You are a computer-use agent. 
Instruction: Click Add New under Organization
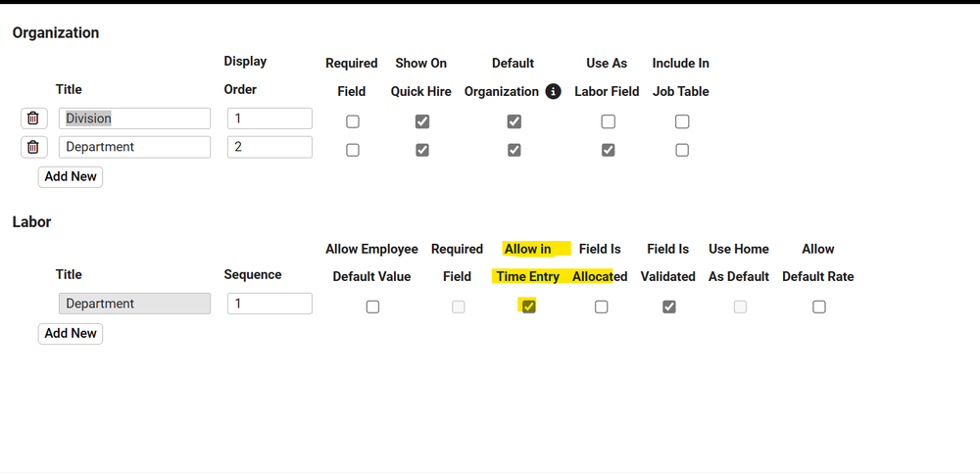pyautogui.click(x=71, y=176)
